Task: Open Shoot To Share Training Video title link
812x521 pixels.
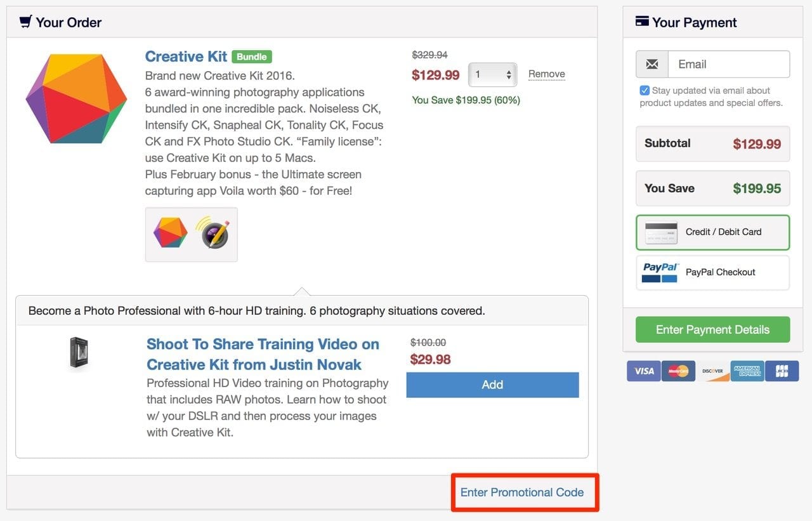Action: [x=263, y=354]
